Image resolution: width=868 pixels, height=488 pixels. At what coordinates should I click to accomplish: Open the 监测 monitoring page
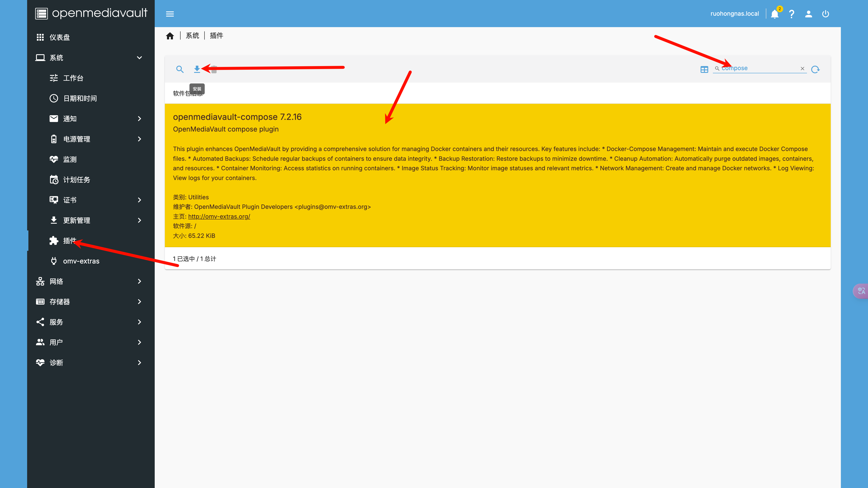[91, 159]
